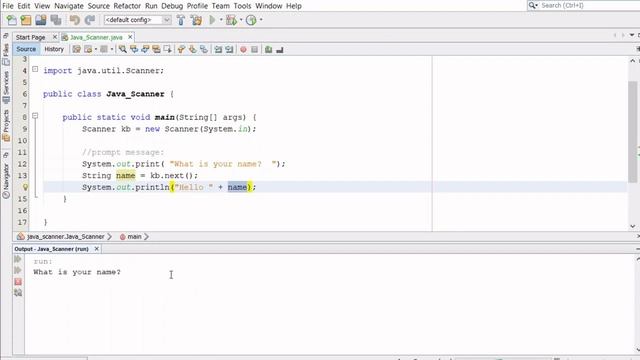The height and width of the screenshot is (360, 640).
Task: Click java_scanner.Java_Scanner breadcrumb
Action: tap(65, 237)
